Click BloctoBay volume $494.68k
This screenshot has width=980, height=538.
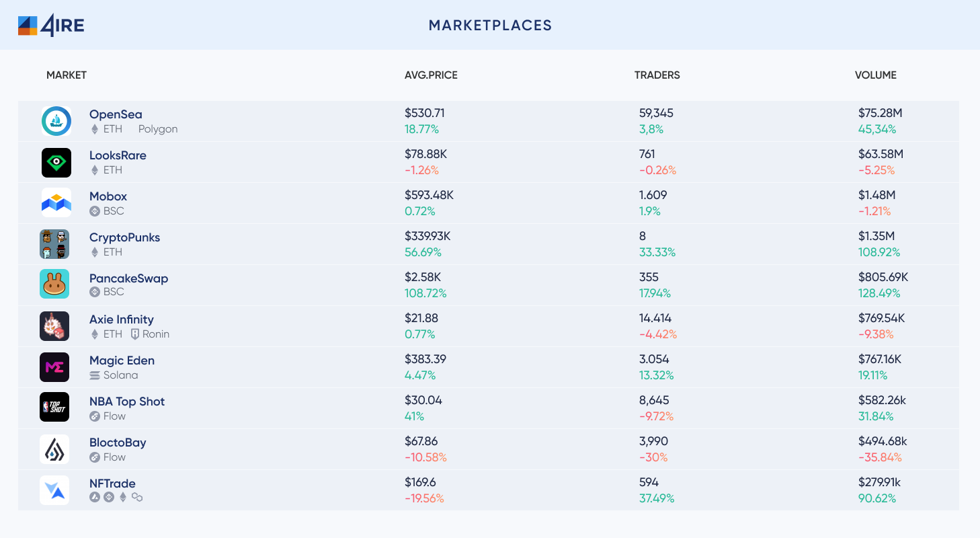coord(883,441)
